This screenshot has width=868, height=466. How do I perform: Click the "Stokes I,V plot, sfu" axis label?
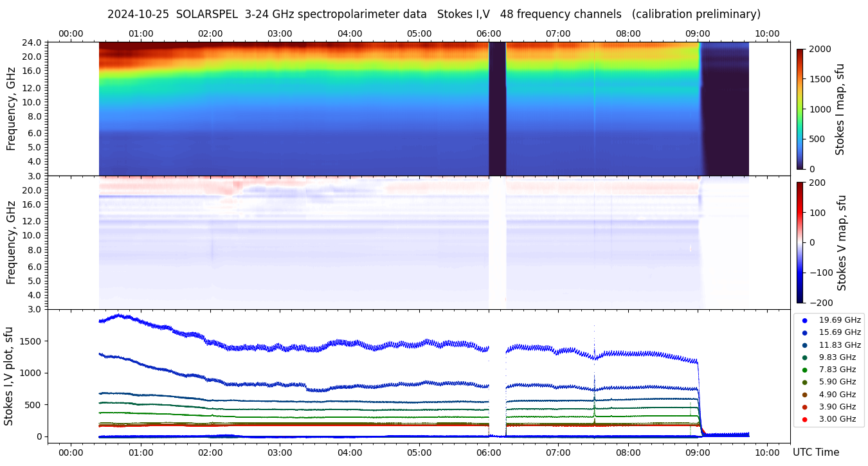[9, 376]
